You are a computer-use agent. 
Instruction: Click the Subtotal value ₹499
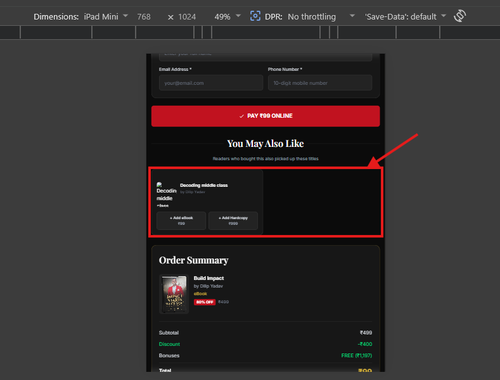(x=366, y=333)
